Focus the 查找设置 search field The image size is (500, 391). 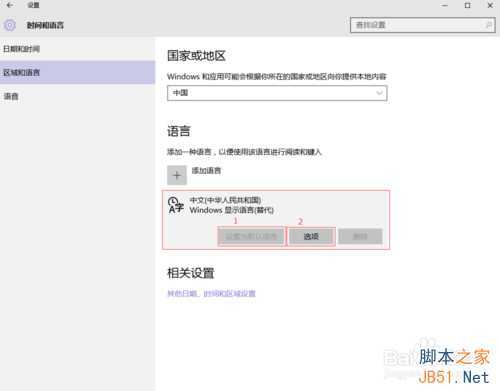(x=423, y=25)
